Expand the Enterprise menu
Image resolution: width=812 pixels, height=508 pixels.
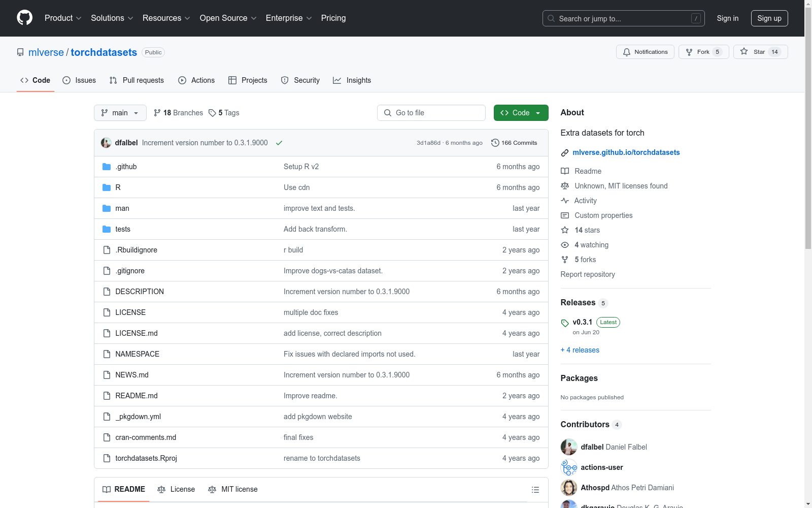point(289,18)
